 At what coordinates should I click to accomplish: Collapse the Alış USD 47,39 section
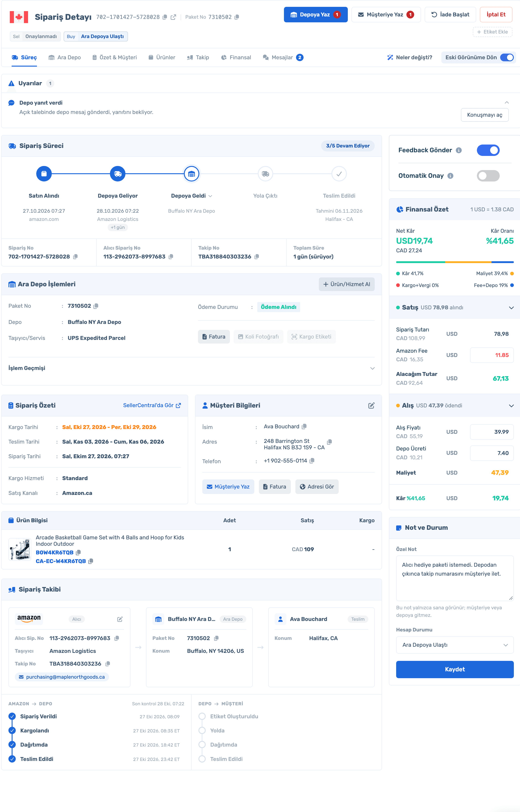pyautogui.click(x=511, y=406)
